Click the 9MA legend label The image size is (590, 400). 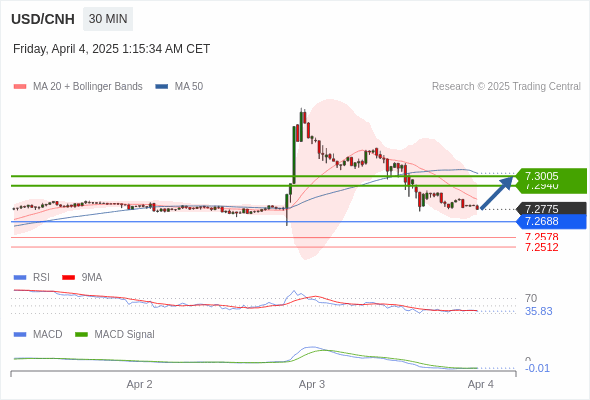click(x=92, y=278)
